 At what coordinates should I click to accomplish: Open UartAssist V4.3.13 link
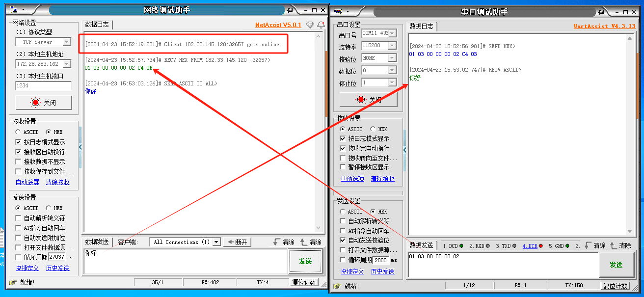pyautogui.click(x=604, y=26)
